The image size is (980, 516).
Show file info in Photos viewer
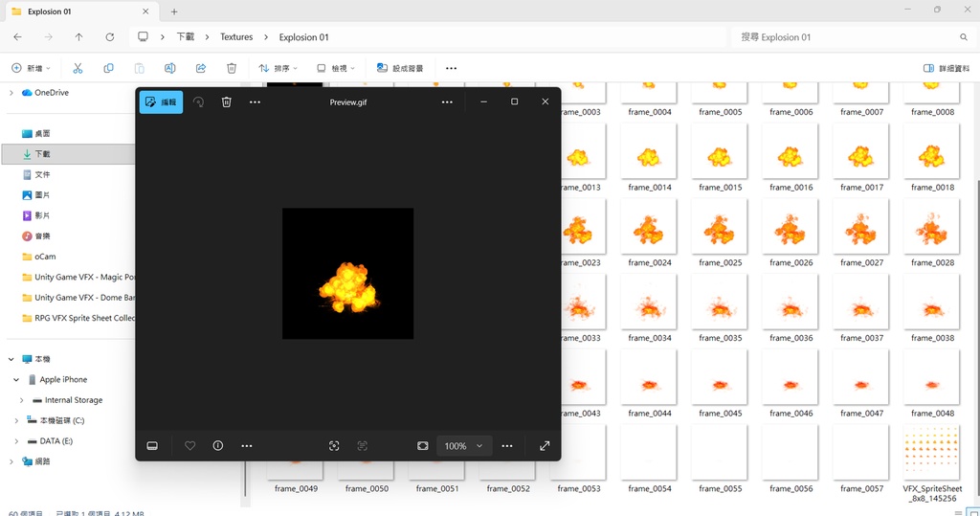218,446
